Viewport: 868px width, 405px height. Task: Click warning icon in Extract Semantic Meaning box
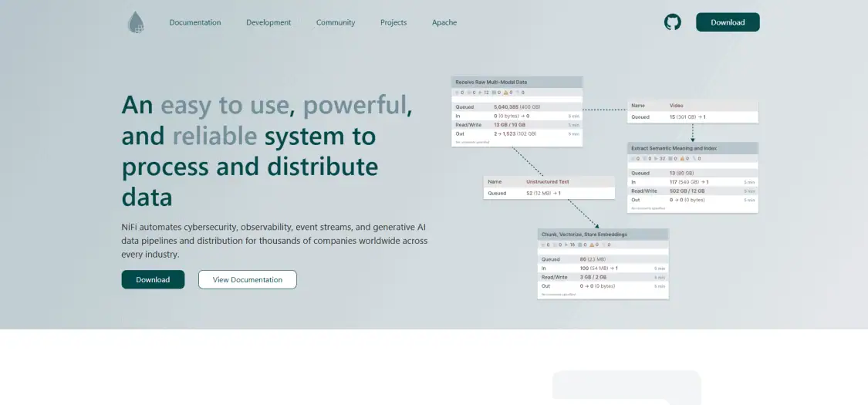pyautogui.click(x=682, y=159)
